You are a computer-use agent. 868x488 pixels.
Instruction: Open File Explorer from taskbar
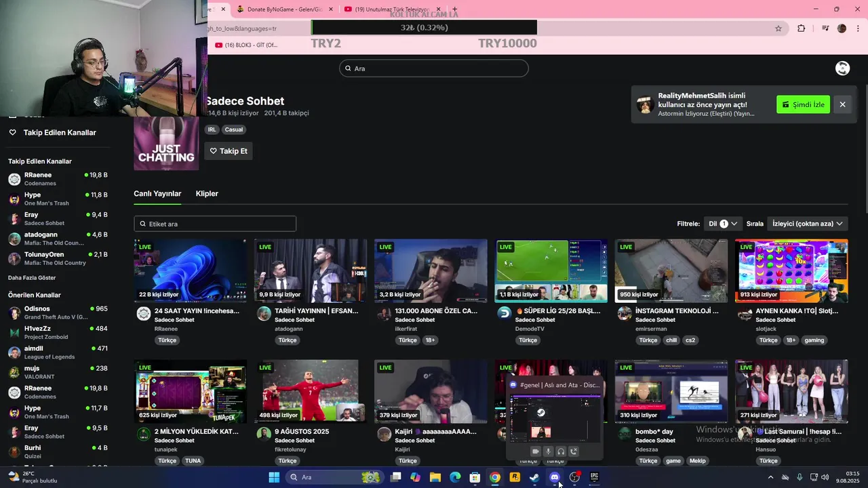pyautogui.click(x=435, y=477)
